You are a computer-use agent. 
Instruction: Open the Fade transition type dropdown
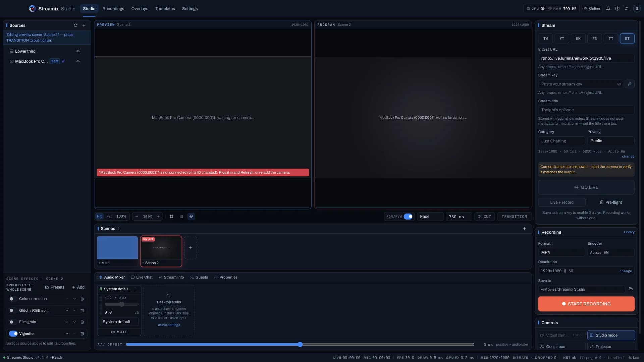430,217
